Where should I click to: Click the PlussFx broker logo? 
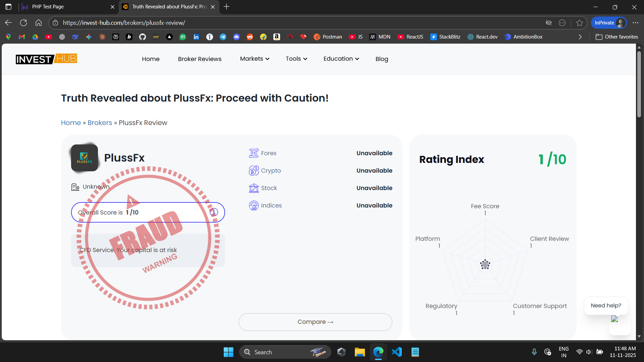pyautogui.click(x=85, y=158)
